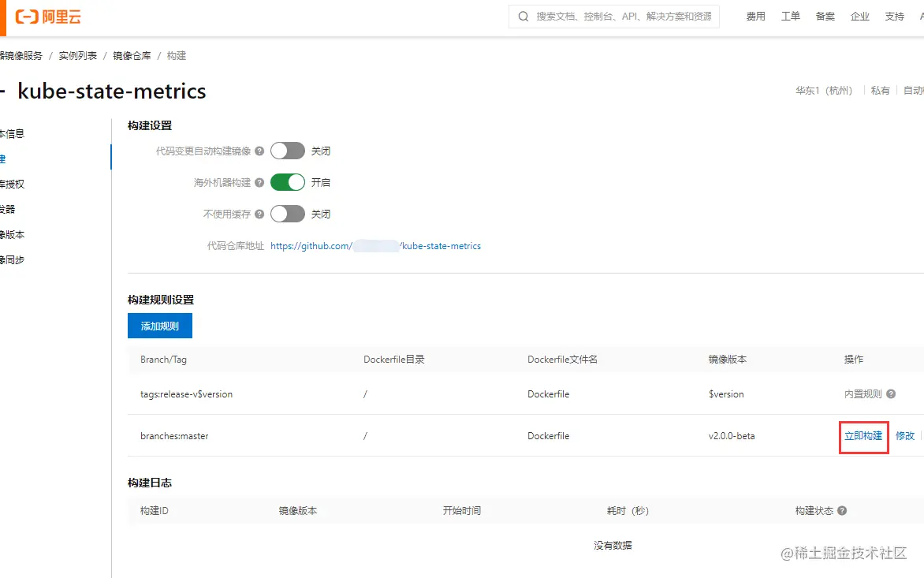Select 基本信息 in the sidebar
Viewport: 924px width, 578px height.
pos(13,134)
